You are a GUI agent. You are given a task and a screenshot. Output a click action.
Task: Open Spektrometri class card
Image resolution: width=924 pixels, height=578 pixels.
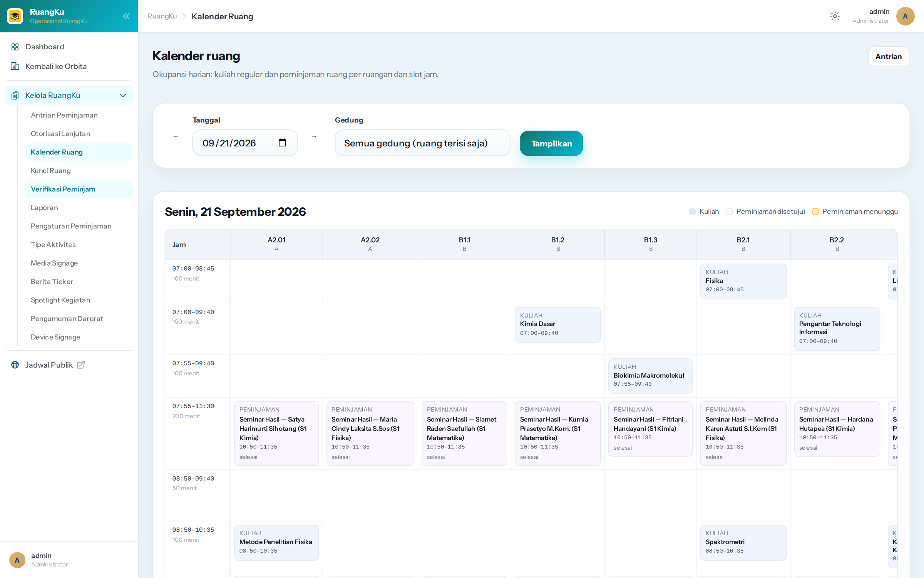[x=743, y=543]
